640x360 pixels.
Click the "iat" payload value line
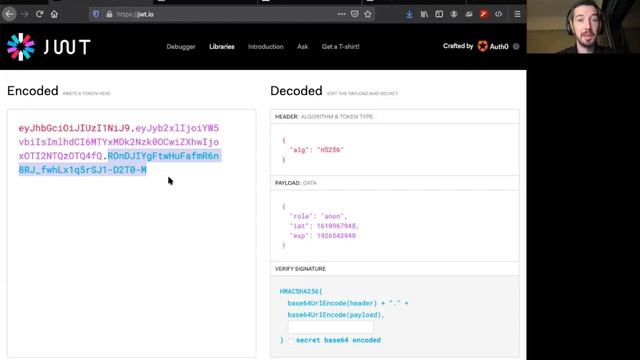(324, 226)
